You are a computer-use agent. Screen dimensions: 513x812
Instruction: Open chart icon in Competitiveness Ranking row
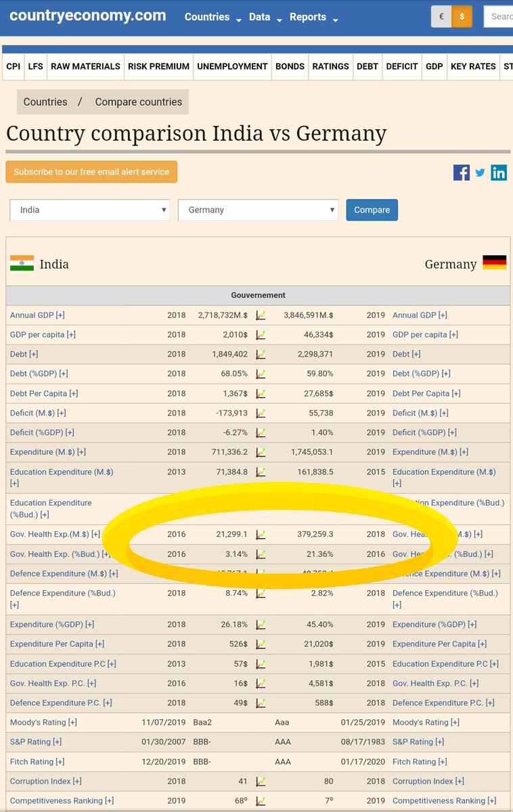(x=261, y=801)
